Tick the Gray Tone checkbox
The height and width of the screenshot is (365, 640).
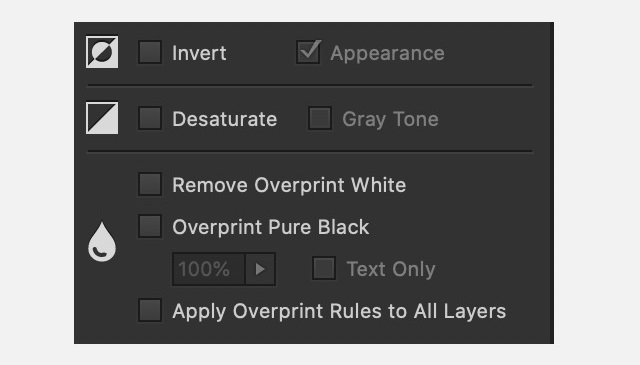tap(320, 118)
